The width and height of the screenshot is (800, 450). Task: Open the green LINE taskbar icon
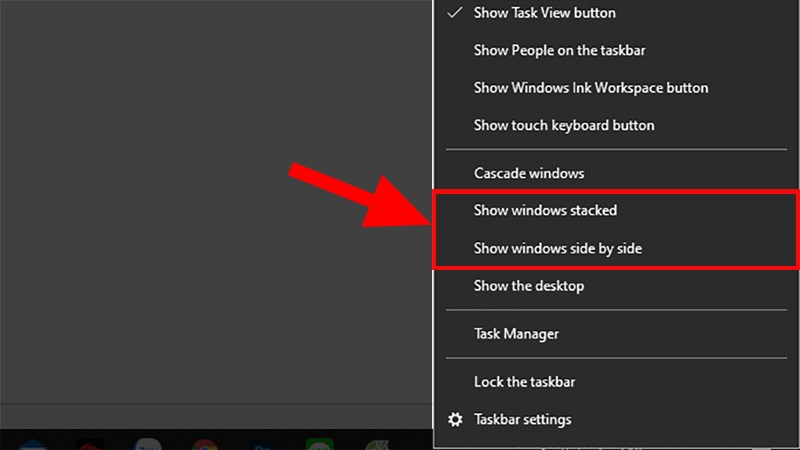320,444
